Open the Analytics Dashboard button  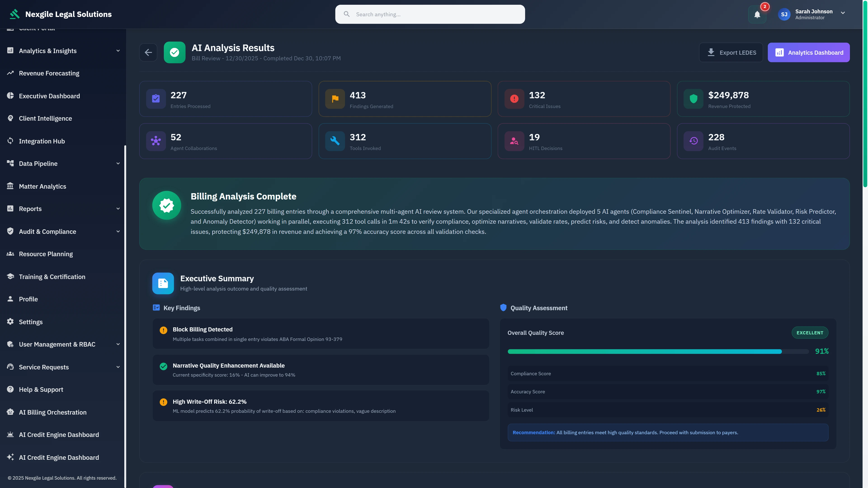(x=809, y=52)
